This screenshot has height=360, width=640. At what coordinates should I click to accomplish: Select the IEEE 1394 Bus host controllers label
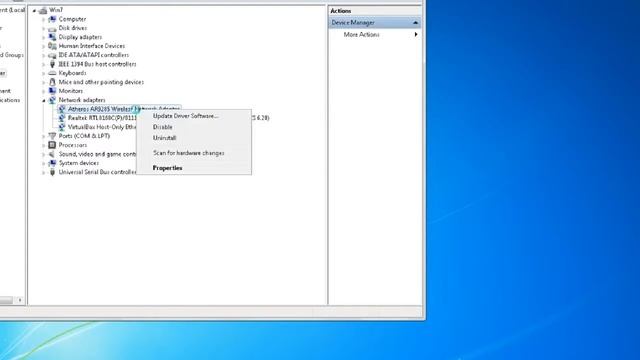97,64
